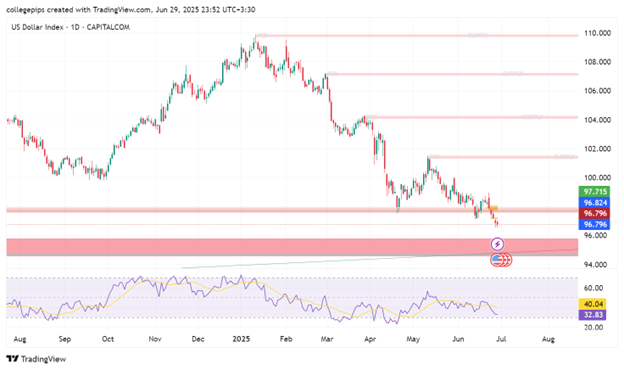The width and height of the screenshot is (624, 370).
Task: Click the 2025 label on time axis
Action: tap(241, 339)
